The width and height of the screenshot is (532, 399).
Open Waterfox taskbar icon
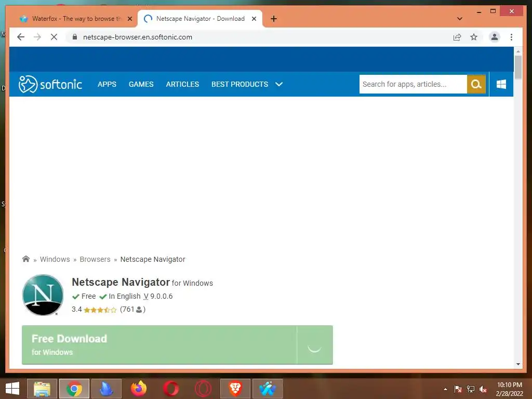(268, 389)
